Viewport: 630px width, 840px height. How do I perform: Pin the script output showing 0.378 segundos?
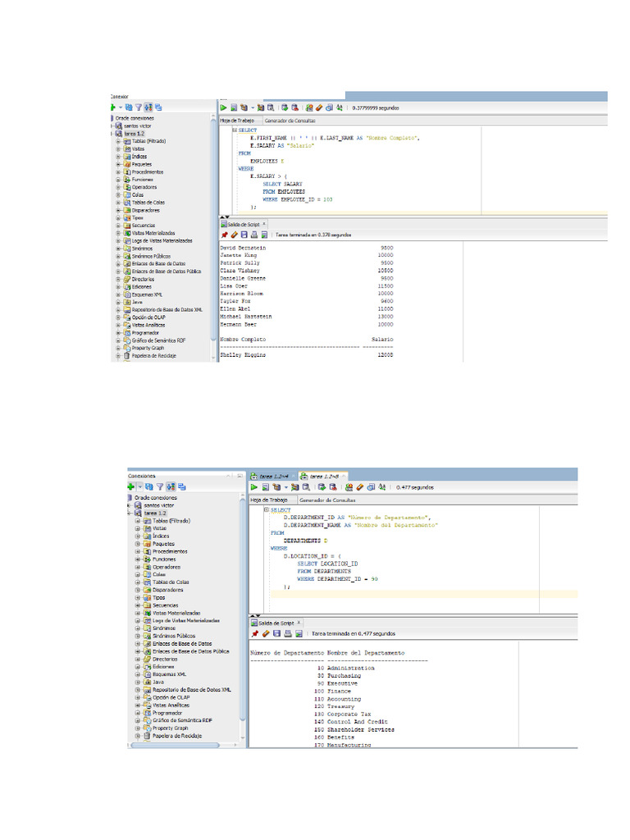pyautogui.click(x=224, y=234)
